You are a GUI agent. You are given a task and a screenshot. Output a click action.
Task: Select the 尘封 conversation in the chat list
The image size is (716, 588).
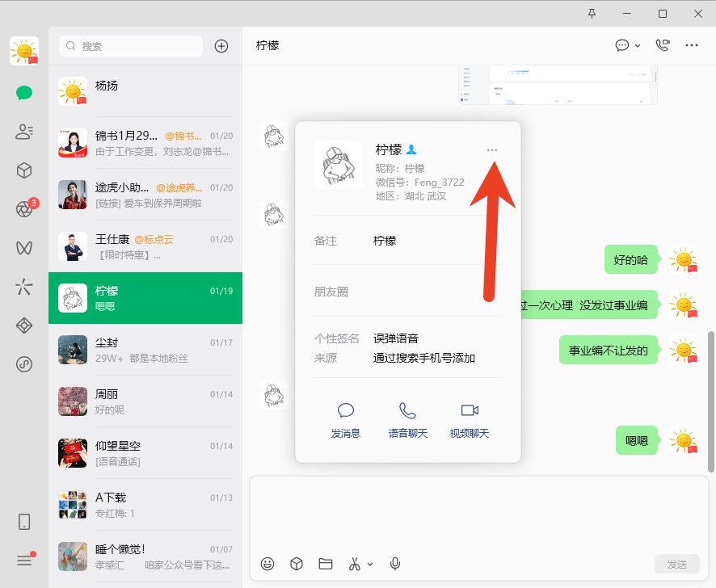[145, 347]
